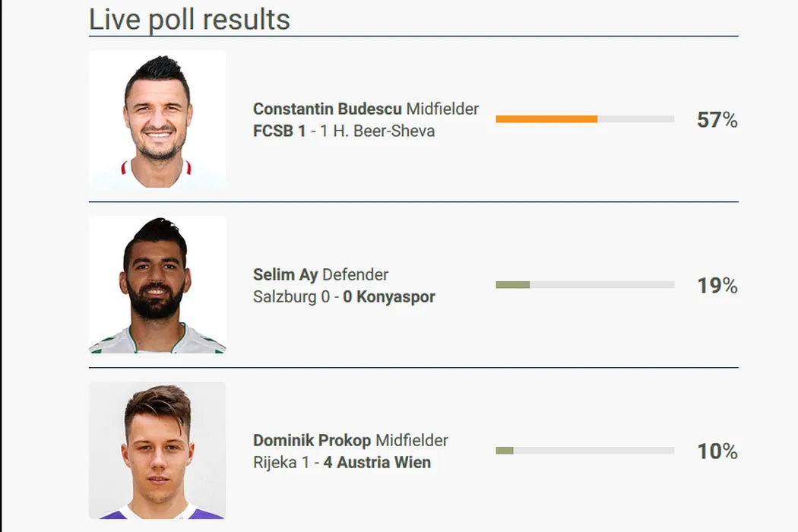Open the H. Beer-Sheva team name
798x532 pixels.
pos(384,131)
